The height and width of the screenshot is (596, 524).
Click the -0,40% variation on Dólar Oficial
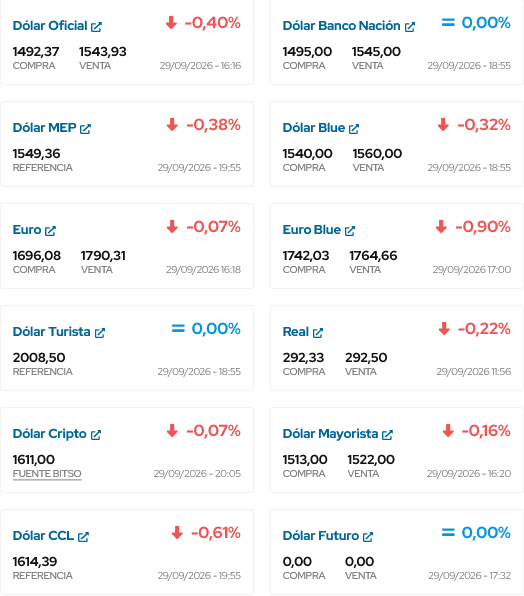[212, 23]
